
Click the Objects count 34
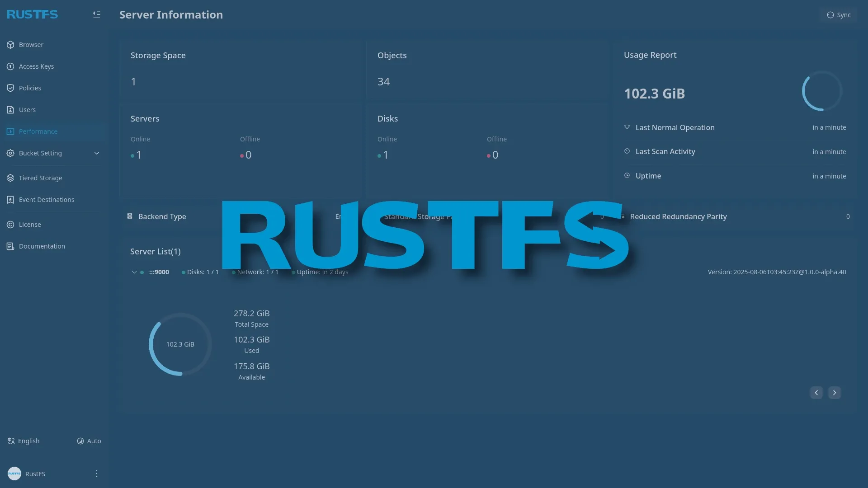point(383,82)
